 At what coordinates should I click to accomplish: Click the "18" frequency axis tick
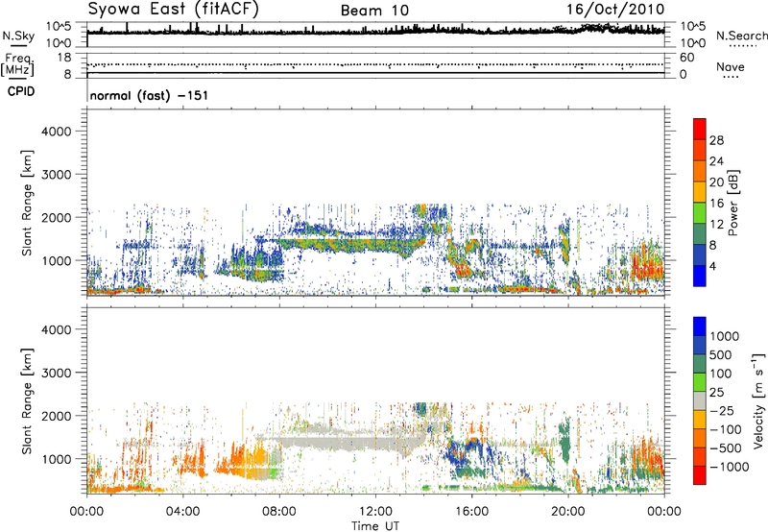64,58
